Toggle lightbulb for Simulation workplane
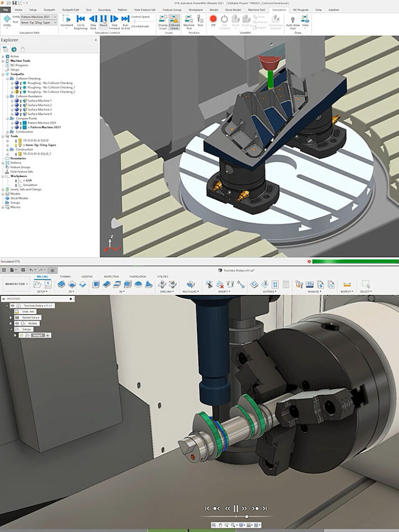This screenshot has width=399, height=532. click(16, 185)
